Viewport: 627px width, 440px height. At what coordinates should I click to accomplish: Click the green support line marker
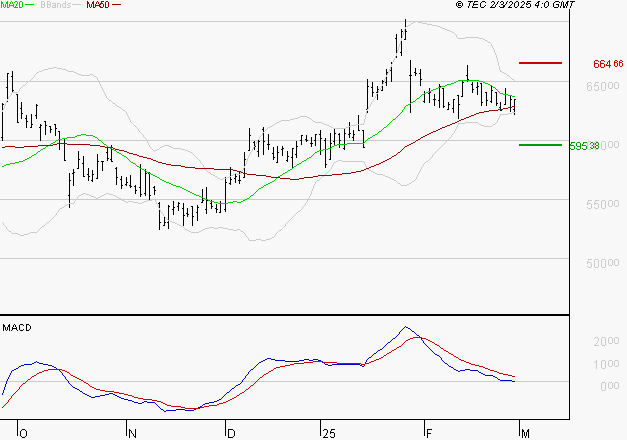pyautogui.click(x=540, y=145)
